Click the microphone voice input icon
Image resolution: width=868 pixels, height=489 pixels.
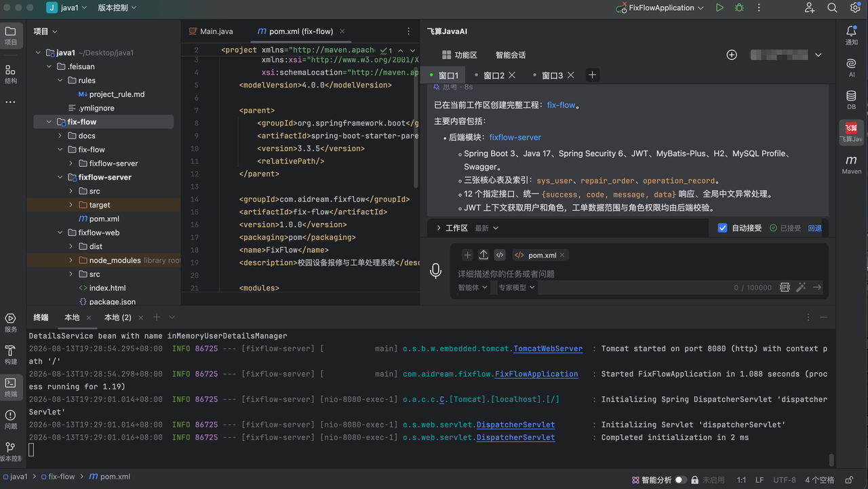(436, 271)
